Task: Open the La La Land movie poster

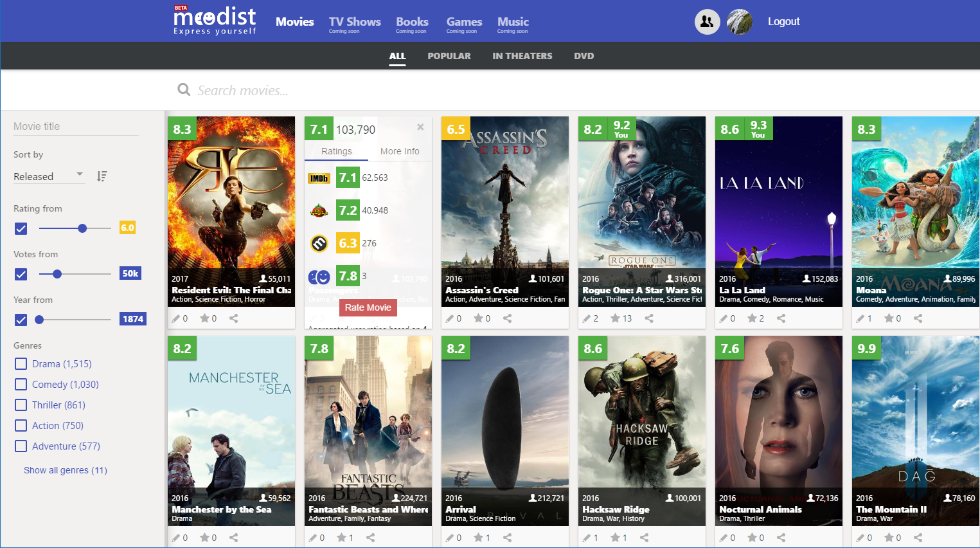Action: point(779,212)
